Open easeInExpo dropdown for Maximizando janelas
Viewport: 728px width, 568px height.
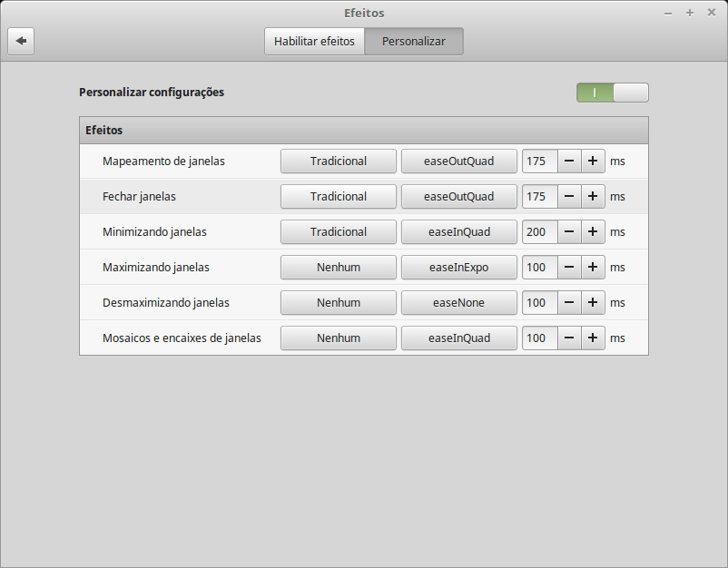458,267
